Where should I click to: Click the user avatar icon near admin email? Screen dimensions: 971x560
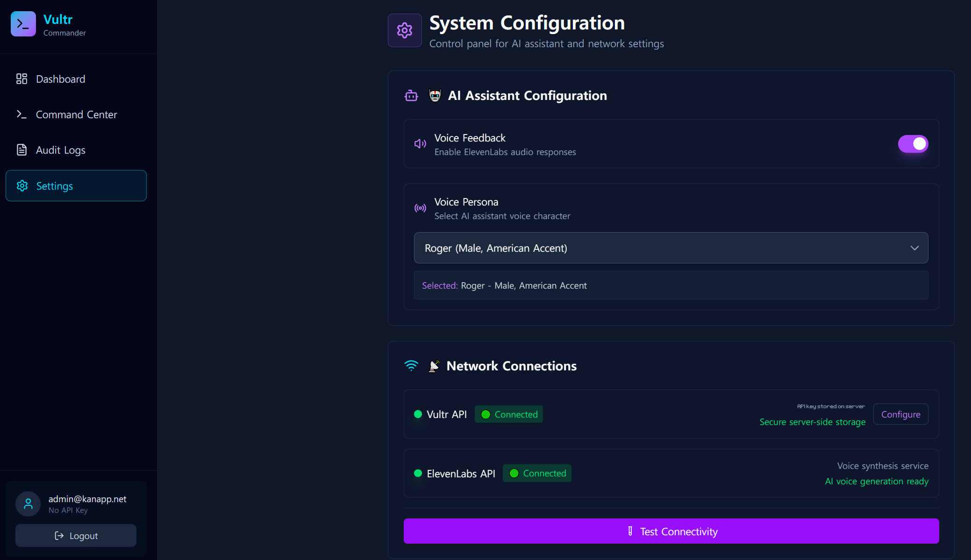(28, 503)
